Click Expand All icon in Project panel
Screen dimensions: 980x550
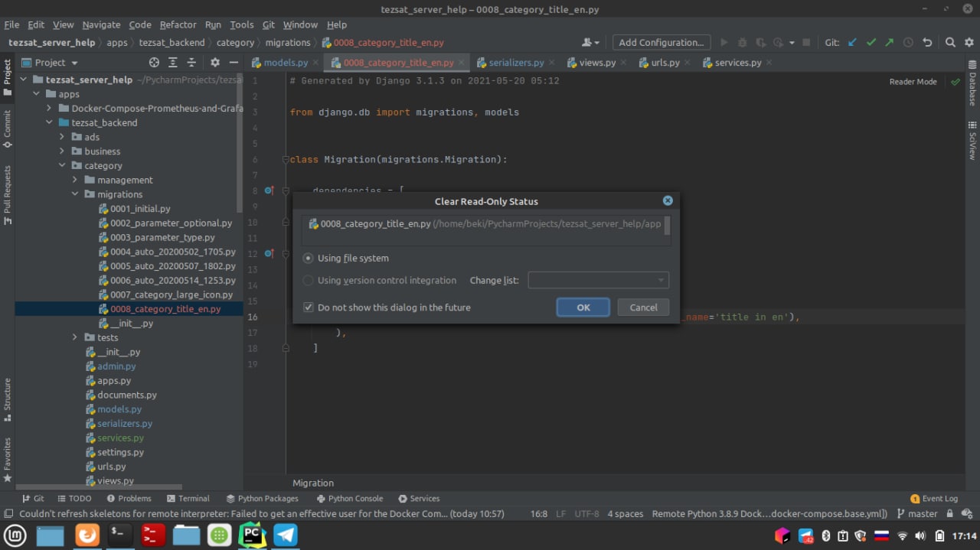point(173,63)
